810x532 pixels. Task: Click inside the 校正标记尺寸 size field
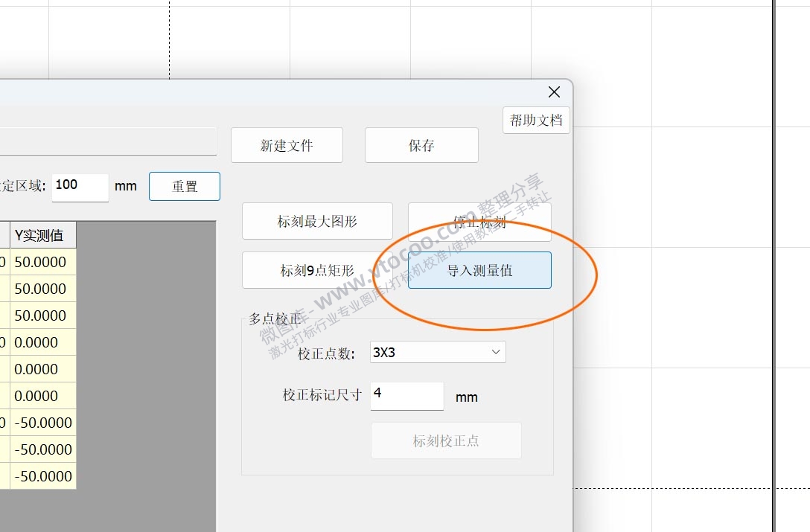(x=406, y=396)
